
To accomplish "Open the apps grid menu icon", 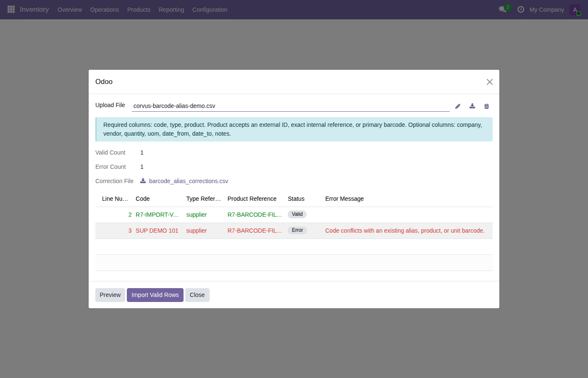I will [x=11, y=9].
